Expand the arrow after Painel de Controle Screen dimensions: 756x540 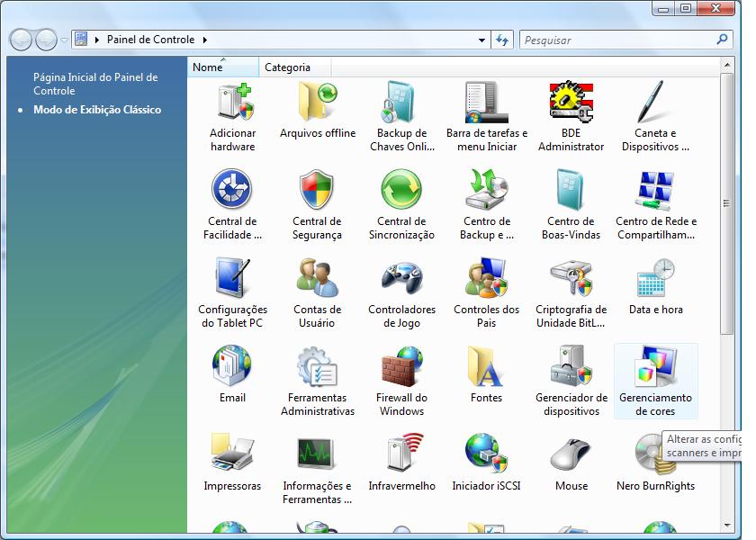pyautogui.click(x=204, y=40)
